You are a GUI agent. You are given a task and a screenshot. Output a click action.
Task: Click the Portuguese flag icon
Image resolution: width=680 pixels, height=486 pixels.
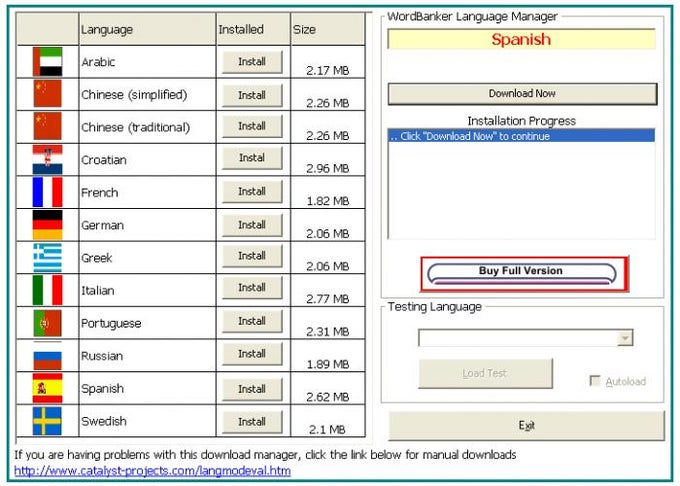[48, 323]
